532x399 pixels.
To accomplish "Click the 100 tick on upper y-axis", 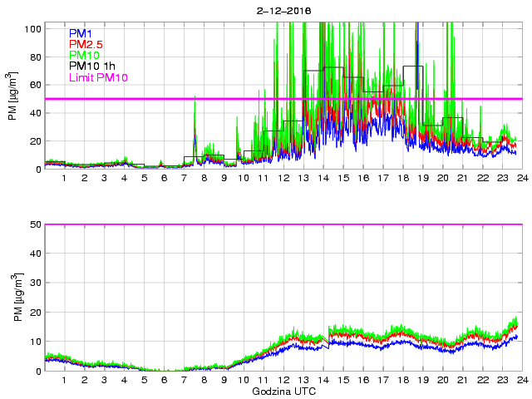I will tap(32, 28).
